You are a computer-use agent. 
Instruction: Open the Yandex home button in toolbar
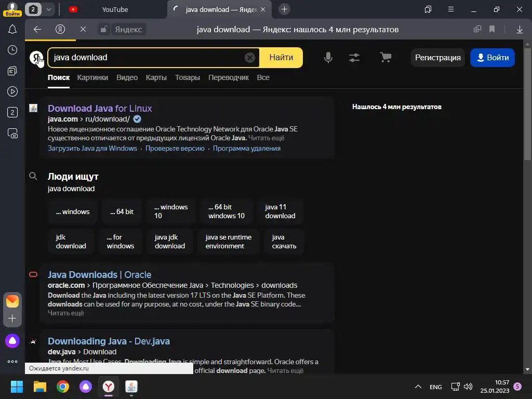[x=60, y=29]
